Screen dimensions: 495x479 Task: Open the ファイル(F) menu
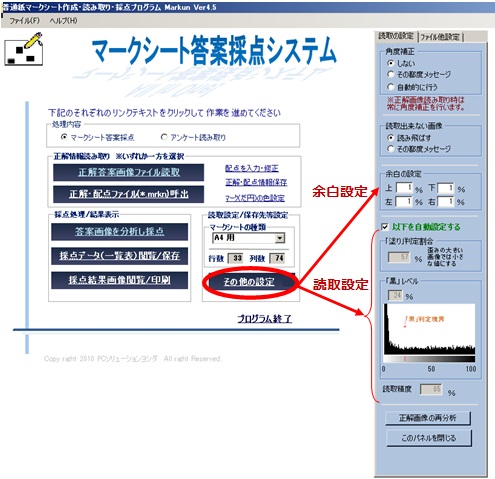(24, 21)
